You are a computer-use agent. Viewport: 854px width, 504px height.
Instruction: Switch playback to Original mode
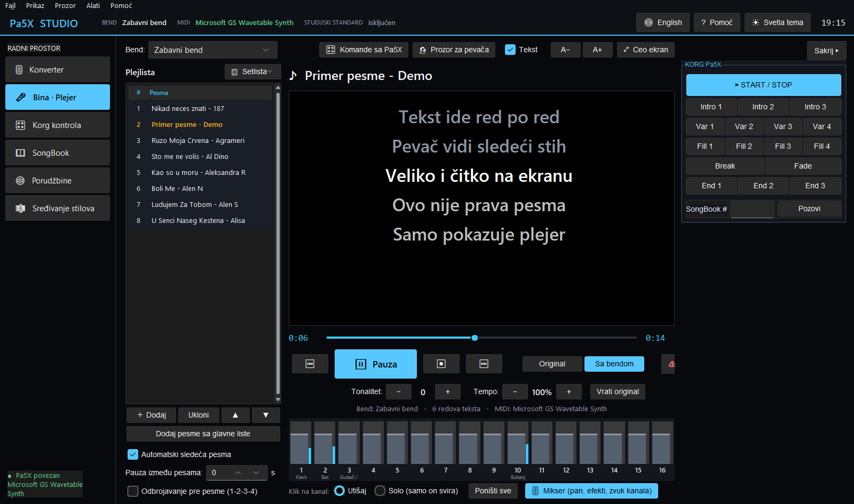point(552,364)
